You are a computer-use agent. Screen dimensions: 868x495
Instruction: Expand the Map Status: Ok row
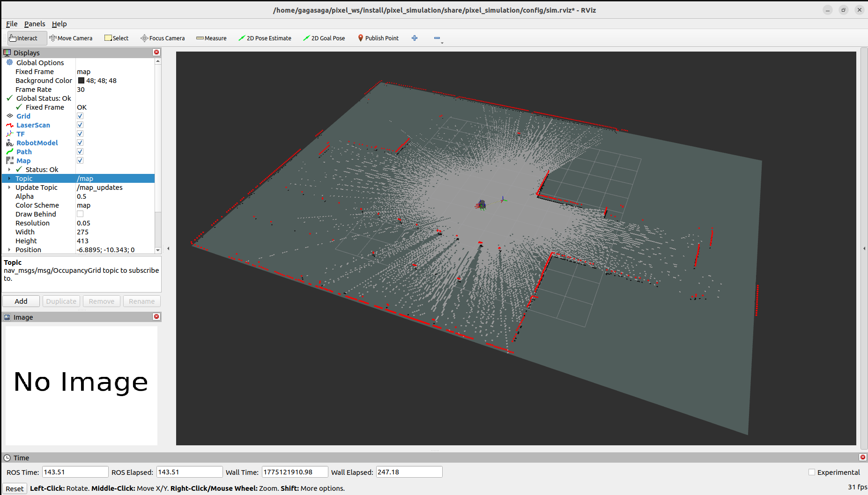(9, 170)
